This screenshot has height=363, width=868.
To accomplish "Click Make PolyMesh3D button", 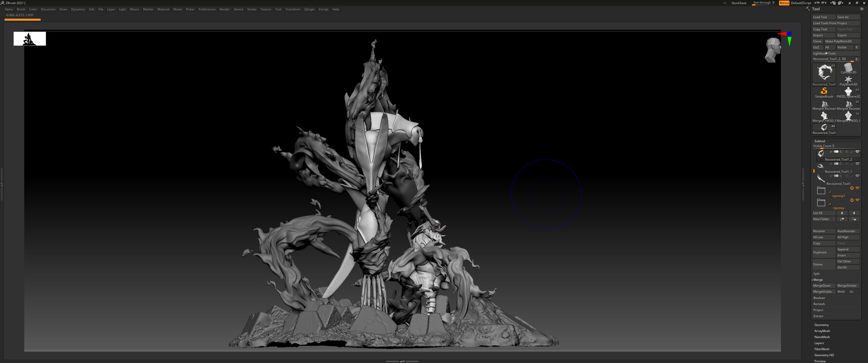I will (x=842, y=41).
